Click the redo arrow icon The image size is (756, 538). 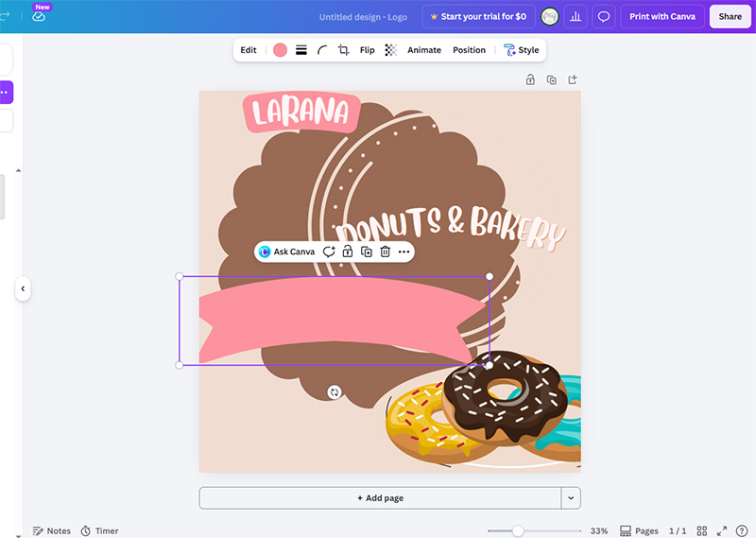tap(5, 16)
